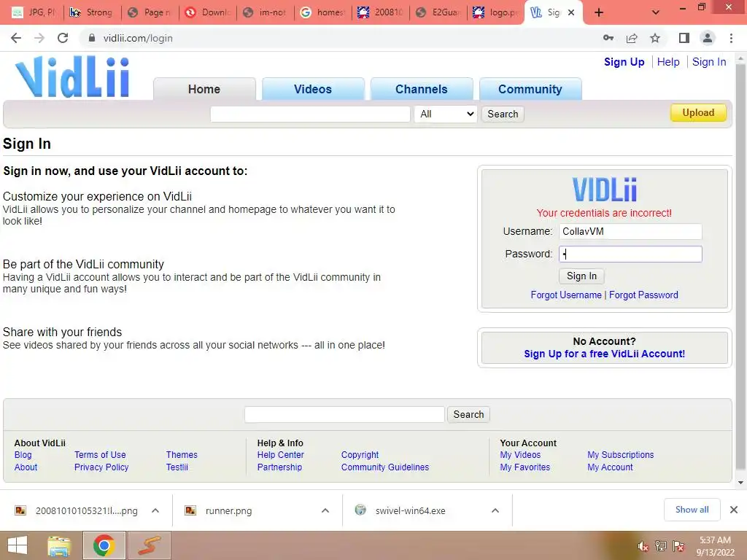The width and height of the screenshot is (747, 560).
Task: Click the Forgot Password link
Action: click(643, 295)
